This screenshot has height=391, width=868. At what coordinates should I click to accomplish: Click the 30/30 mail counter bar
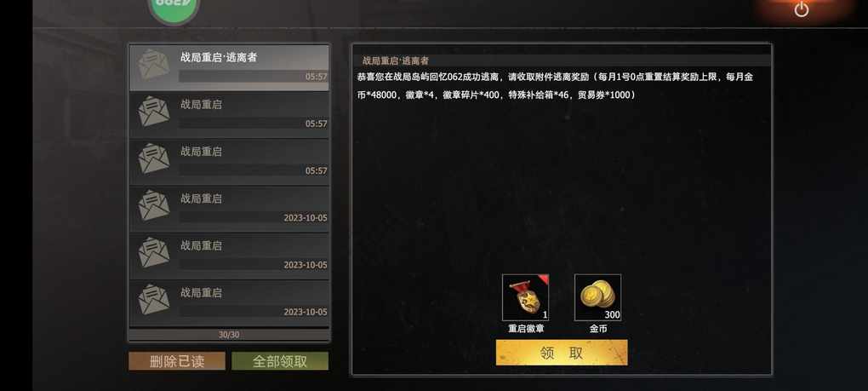tap(229, 335)
